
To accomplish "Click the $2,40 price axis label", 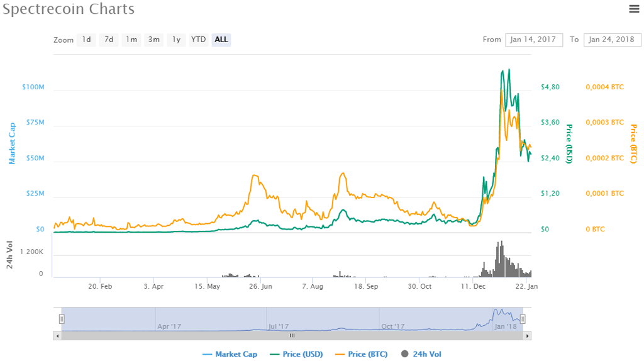I will [550, 158].
